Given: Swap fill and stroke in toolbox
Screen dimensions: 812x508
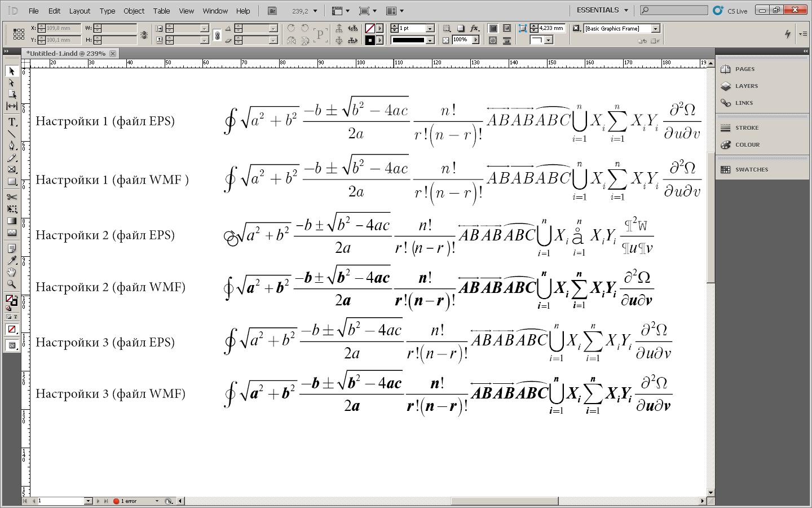Looking at the screenshot, I should (15, 297).
